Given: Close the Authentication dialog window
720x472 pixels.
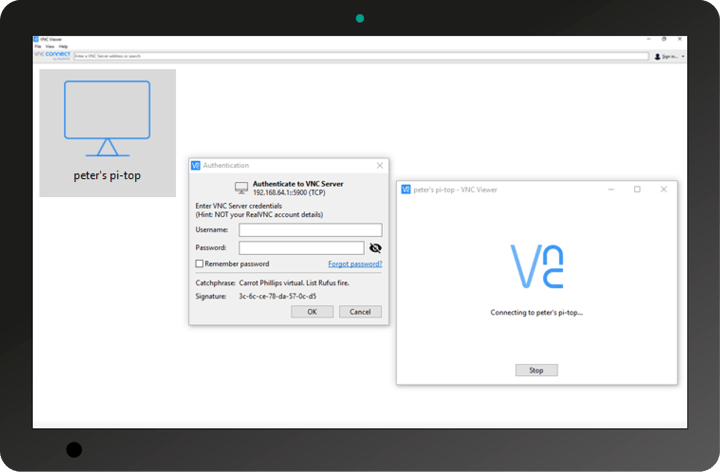Looking at the screenshot, I should [x=380, y=165].
